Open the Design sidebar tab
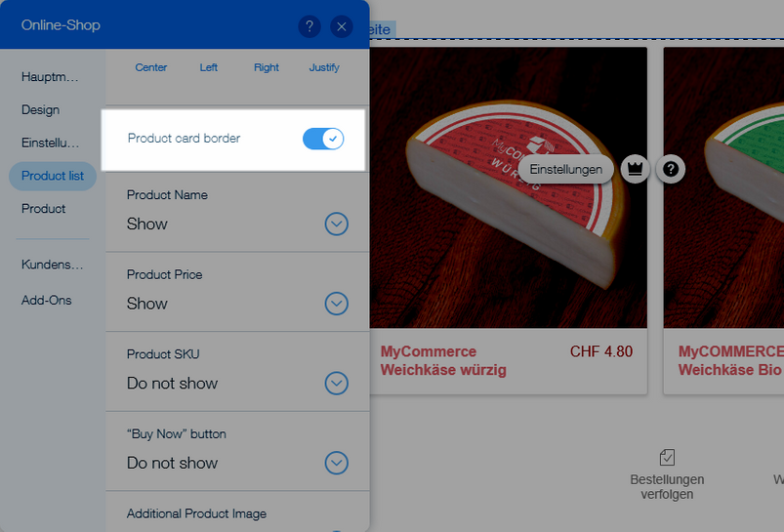 pyautogui.click(x=40, y=110)
